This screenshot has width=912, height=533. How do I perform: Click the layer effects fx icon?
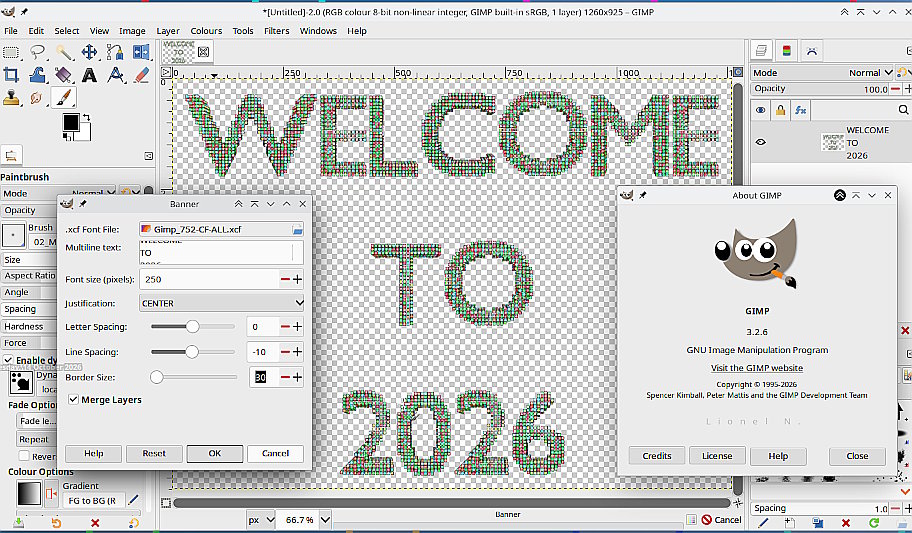tap(801, 110)
